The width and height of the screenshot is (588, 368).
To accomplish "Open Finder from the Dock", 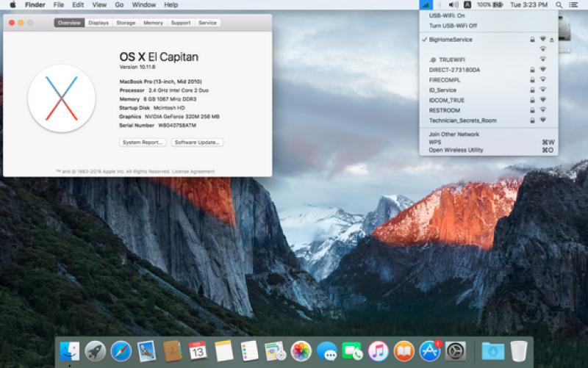I will tap(69, 351).
